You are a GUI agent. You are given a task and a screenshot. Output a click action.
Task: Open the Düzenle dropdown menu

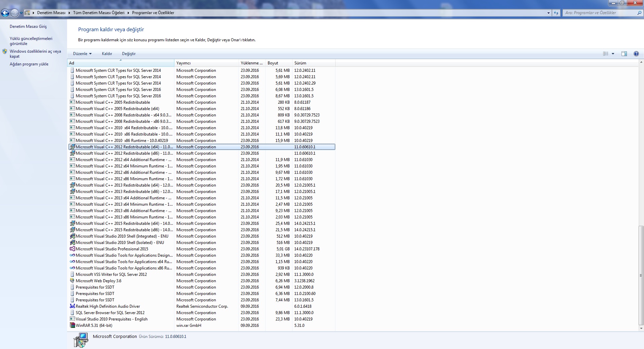click(82, 54)
